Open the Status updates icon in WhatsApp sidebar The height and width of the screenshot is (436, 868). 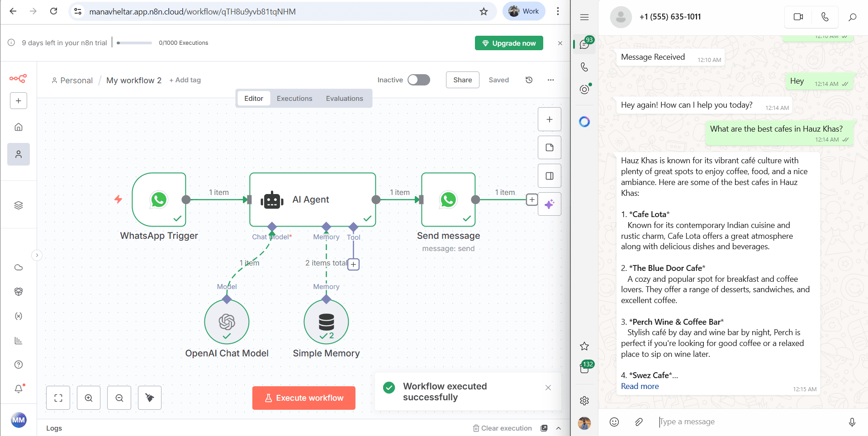pyautogui.click(x=584, y=89)
